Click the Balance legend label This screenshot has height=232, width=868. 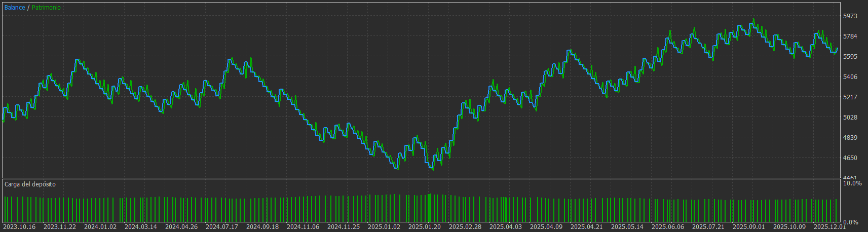15,8
